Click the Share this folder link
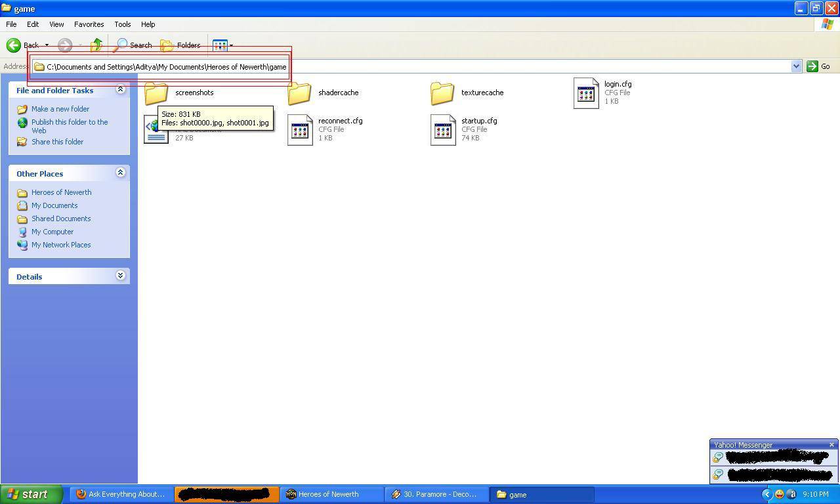 (x=57, y=142)
